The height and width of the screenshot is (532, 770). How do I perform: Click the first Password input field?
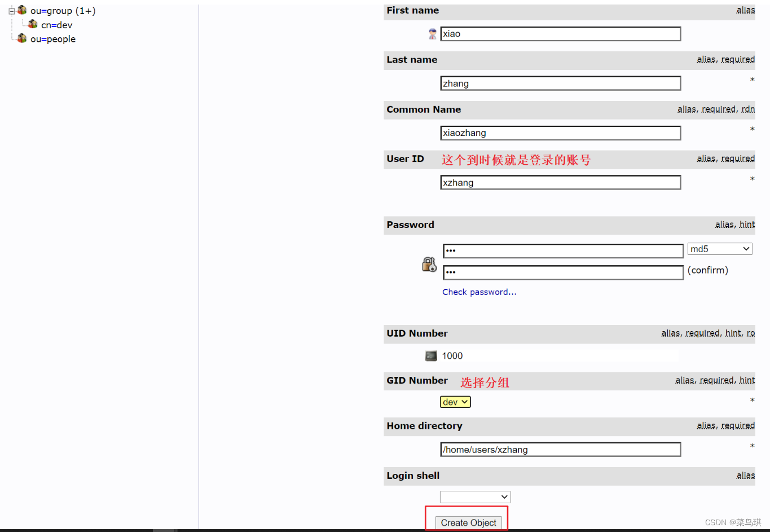click(x=563, y=250)
